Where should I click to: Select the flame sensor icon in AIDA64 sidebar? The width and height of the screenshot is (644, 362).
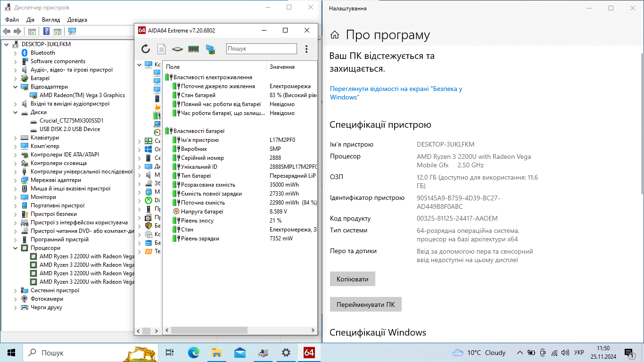coord(157,107)
